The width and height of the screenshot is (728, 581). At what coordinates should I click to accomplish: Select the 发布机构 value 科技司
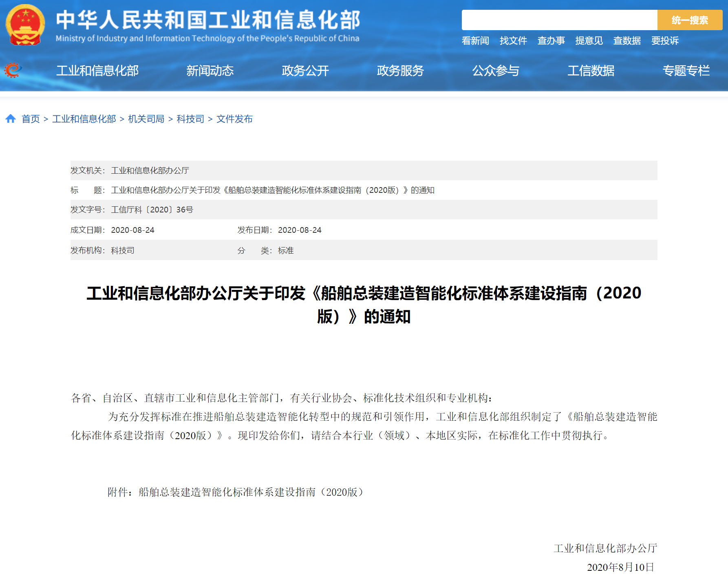pos(123,250)
